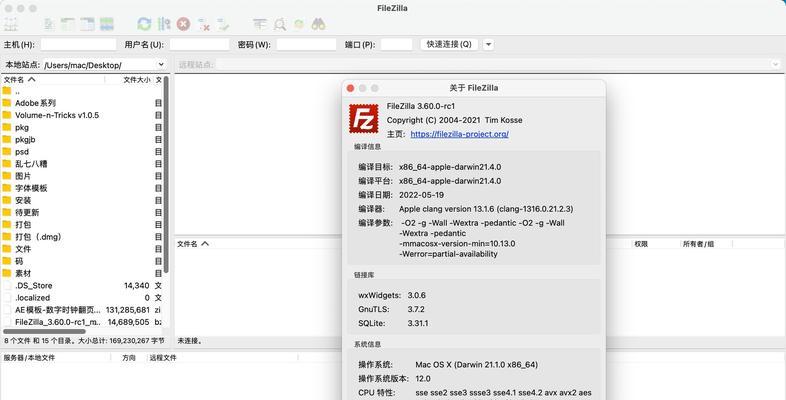Screen dimensions: 786x400
Task: Click the Copyright 2004-2021 Tim Kosse text
Action: pyautogui.click(x=454, y=120)
